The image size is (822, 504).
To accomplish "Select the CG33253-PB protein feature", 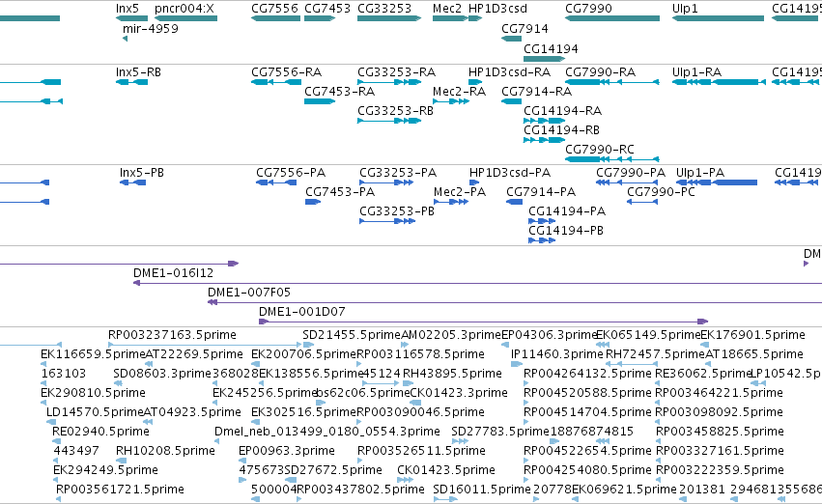I will coord(387,221).
